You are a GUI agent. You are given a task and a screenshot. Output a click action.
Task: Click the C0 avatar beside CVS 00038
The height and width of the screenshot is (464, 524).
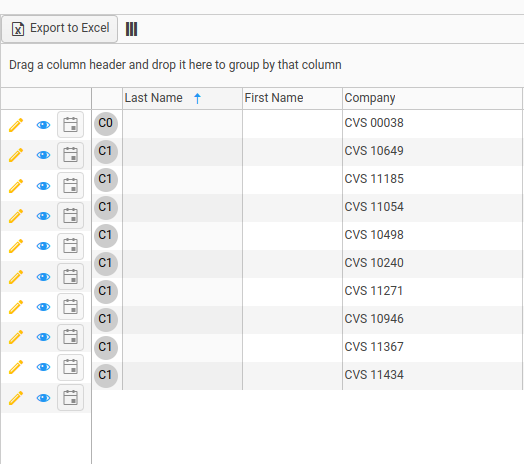pos(106,124)
